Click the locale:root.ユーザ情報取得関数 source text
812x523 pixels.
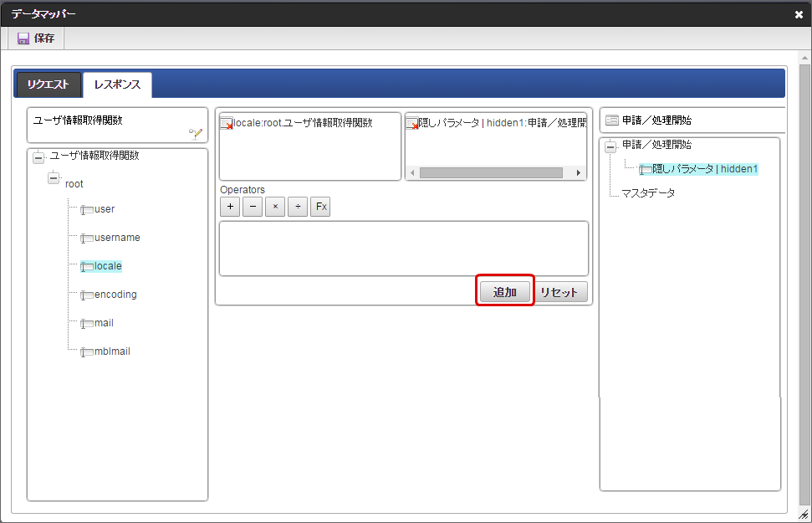pos(303,123)
